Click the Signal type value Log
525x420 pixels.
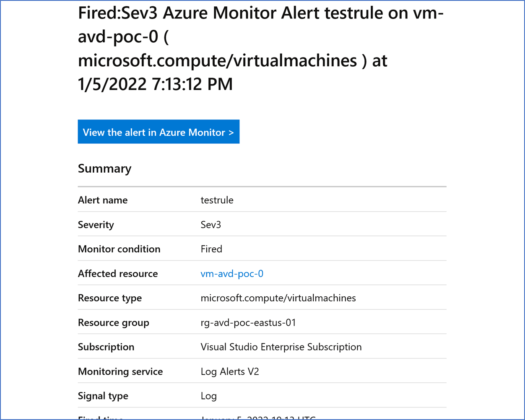click(x=209, y=396)
